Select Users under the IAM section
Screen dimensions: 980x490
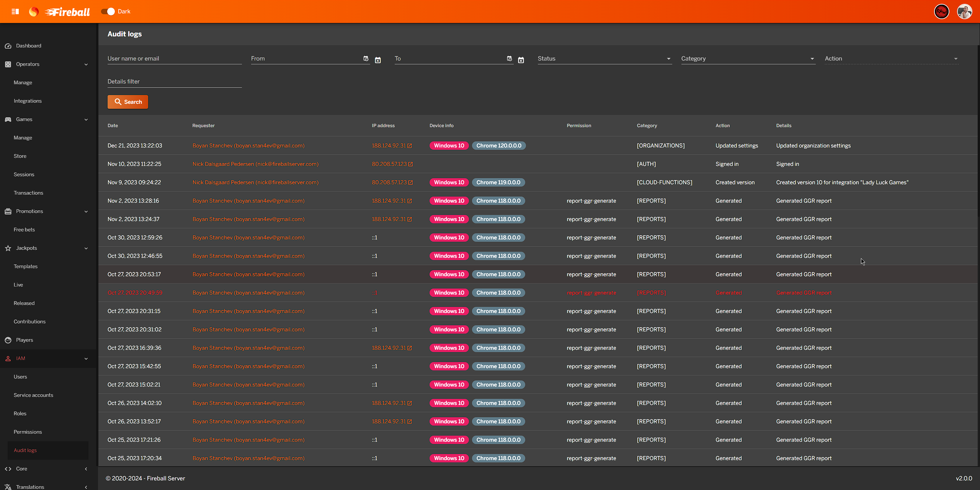click(20, 377)
